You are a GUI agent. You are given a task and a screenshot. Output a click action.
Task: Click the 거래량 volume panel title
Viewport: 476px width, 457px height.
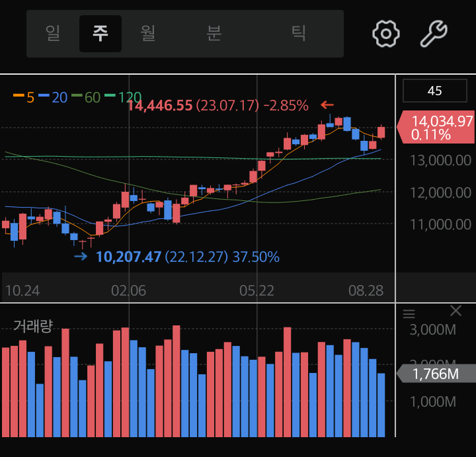click(x=33, y=326)
